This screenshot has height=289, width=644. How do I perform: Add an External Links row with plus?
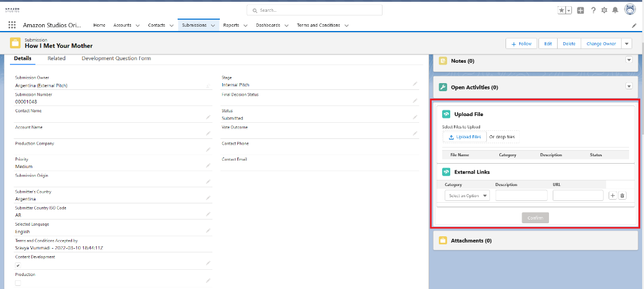pyautogui.click(x=612, y=196)
